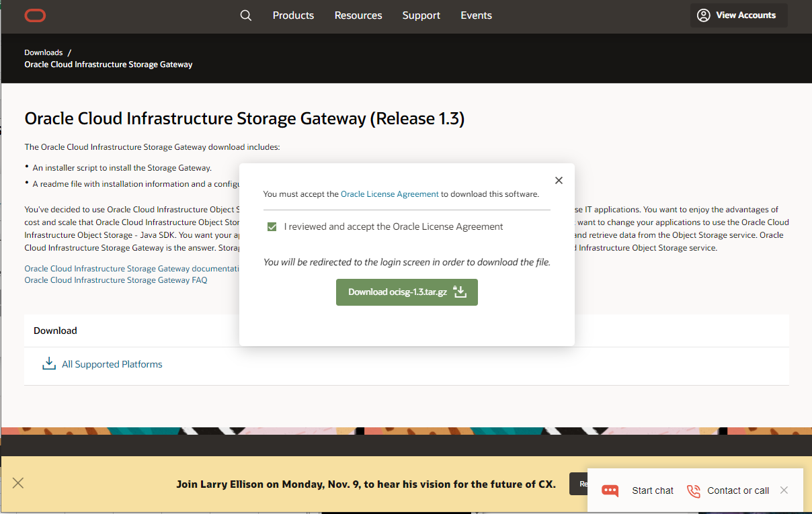Close the chat and contact widget
The width and height of the screenshot is (812, 514).
[784, 490]
